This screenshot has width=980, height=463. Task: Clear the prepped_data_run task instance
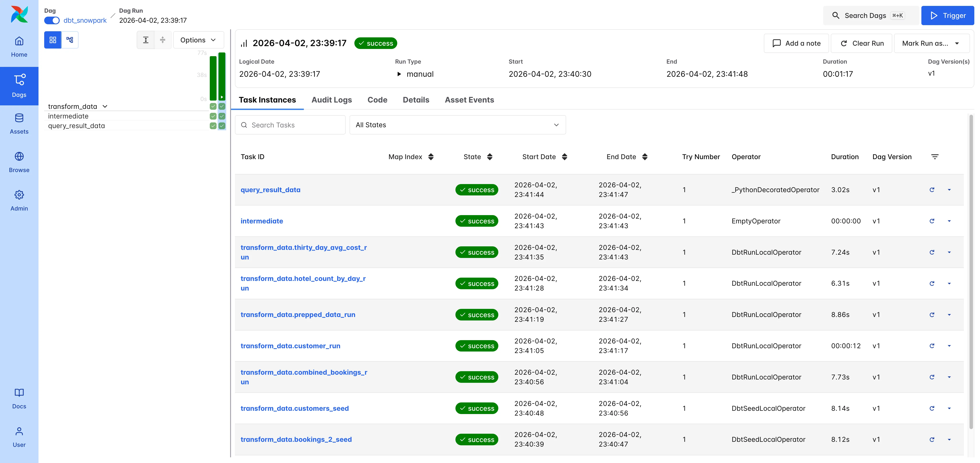(x=932, y=315)
